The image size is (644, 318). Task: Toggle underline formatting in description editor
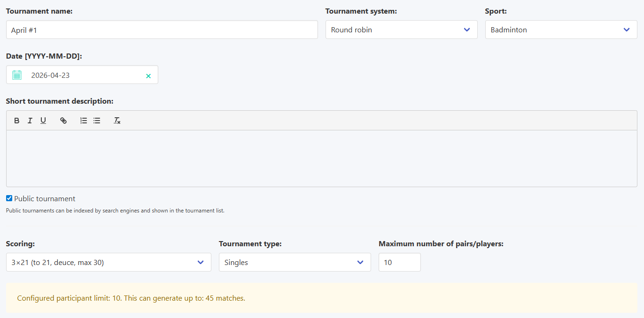tap(43, 121)
